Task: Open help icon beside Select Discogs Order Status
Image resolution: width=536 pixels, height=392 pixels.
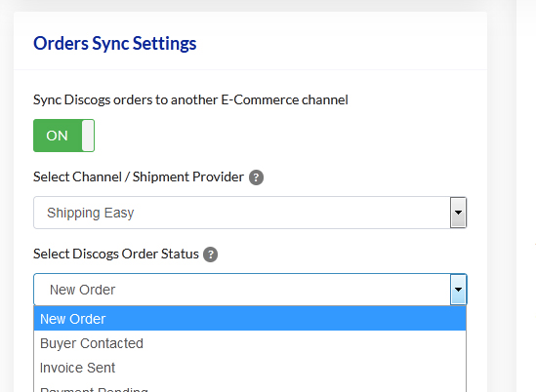Action: coord(211,255)
